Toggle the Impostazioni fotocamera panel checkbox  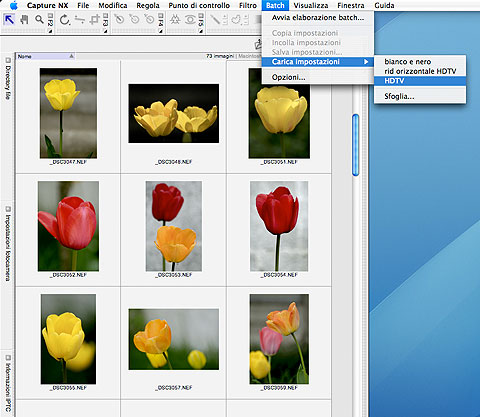[x=8, y=209]
